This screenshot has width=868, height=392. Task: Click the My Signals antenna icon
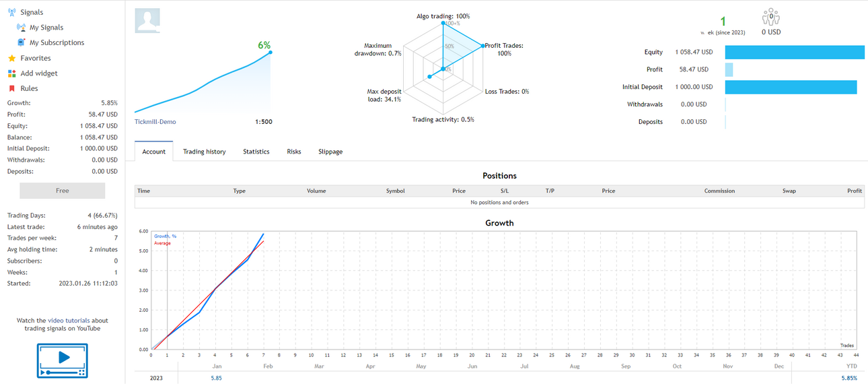[x=21, y=28]
